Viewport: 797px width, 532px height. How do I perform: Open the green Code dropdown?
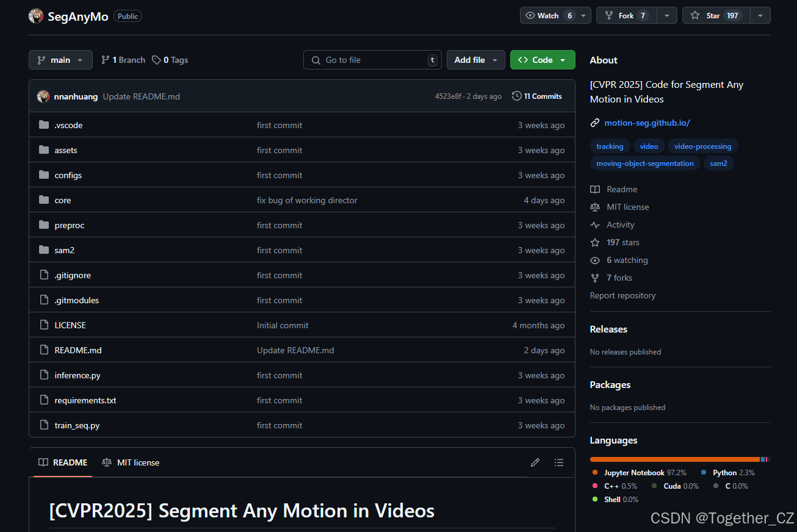(543, 60)
